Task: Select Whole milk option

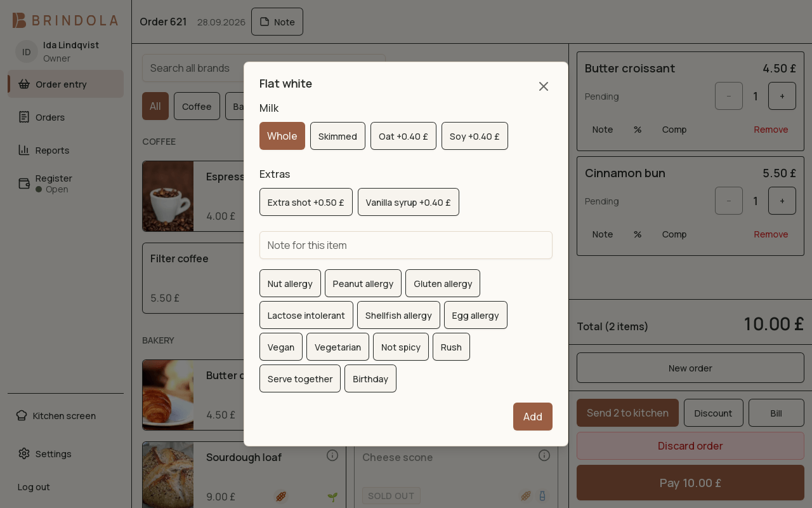Action: [x=282, y=136]
